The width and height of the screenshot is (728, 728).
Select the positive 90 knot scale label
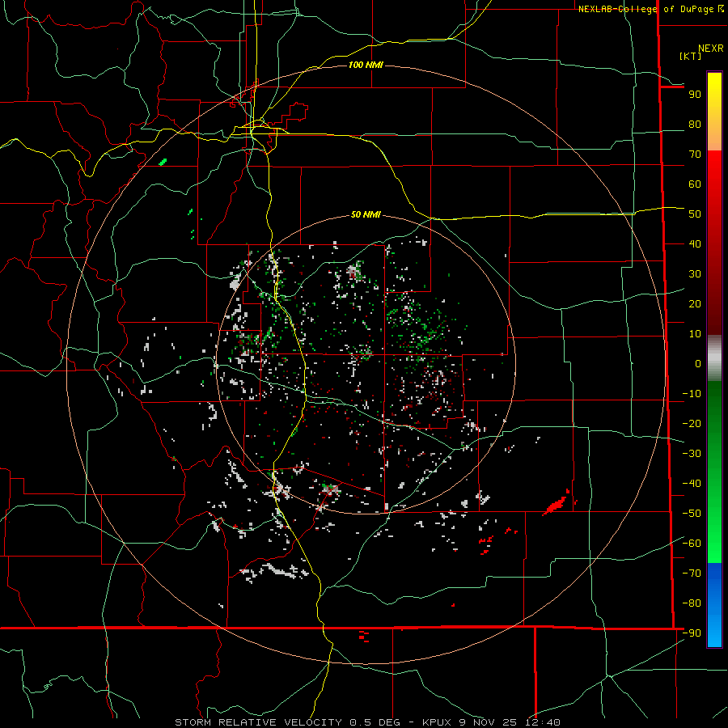coord(695,95)
